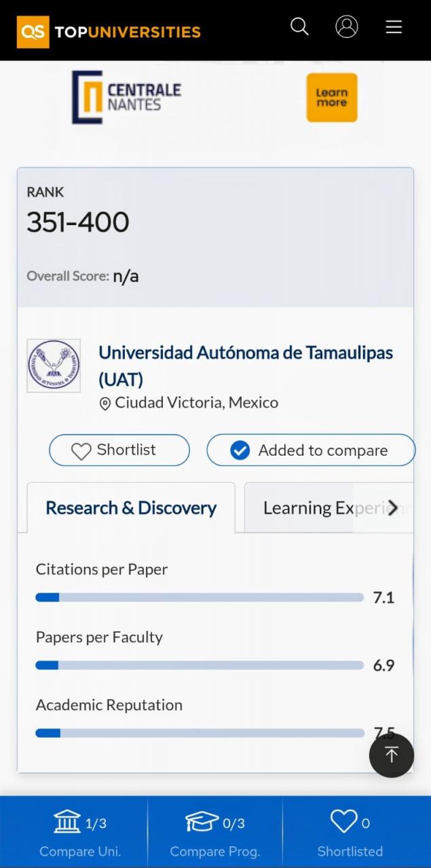Open the Shortlisted heart icon

(x=343, y=822)
